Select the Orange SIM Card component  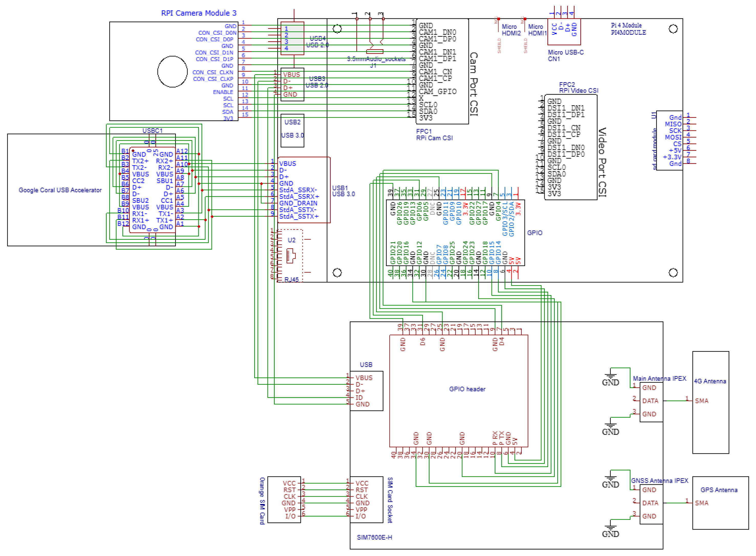pos(284,499)
